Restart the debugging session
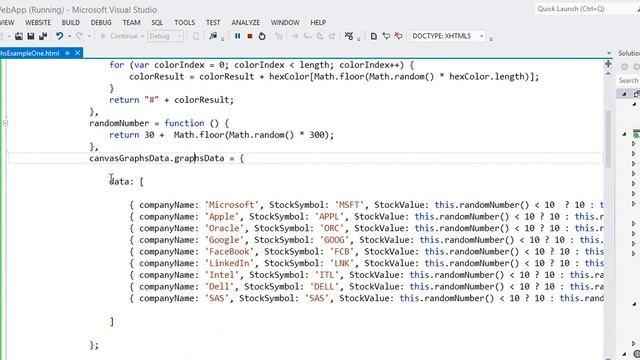The height and width of the screenshot is (360, 640). (x=262, y=36)
